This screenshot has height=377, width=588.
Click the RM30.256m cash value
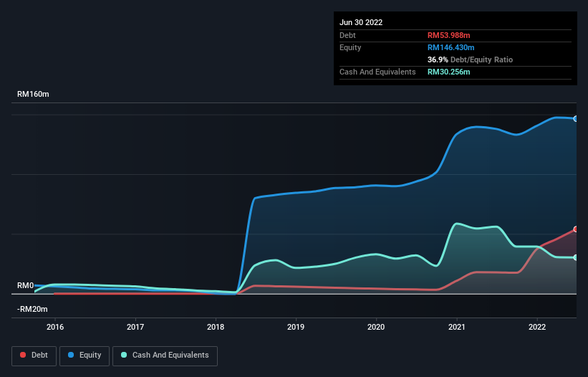(448, 72)
